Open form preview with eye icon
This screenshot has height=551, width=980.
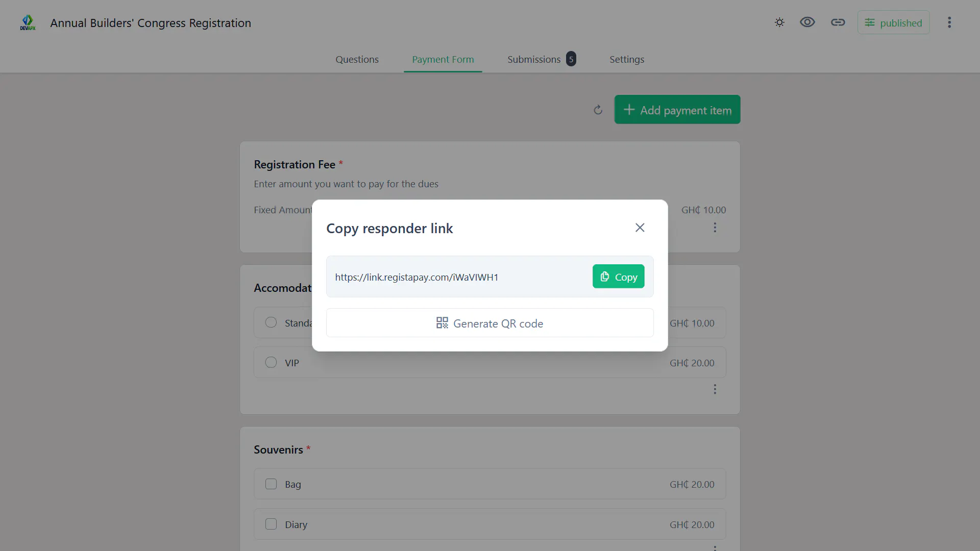point(807,22)
